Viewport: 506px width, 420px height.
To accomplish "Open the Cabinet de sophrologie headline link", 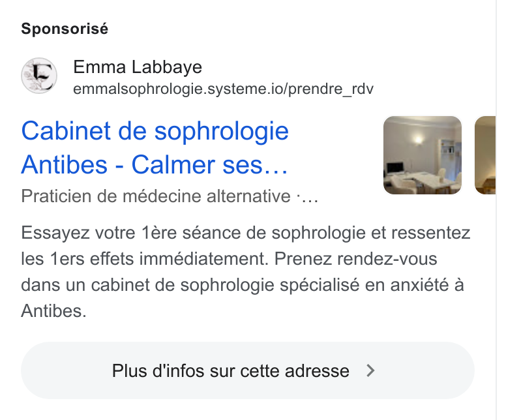I will coord(155,148).
